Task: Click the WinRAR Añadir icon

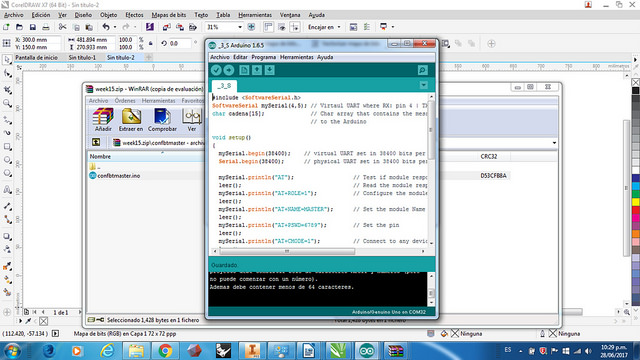Action: (103, 120)
